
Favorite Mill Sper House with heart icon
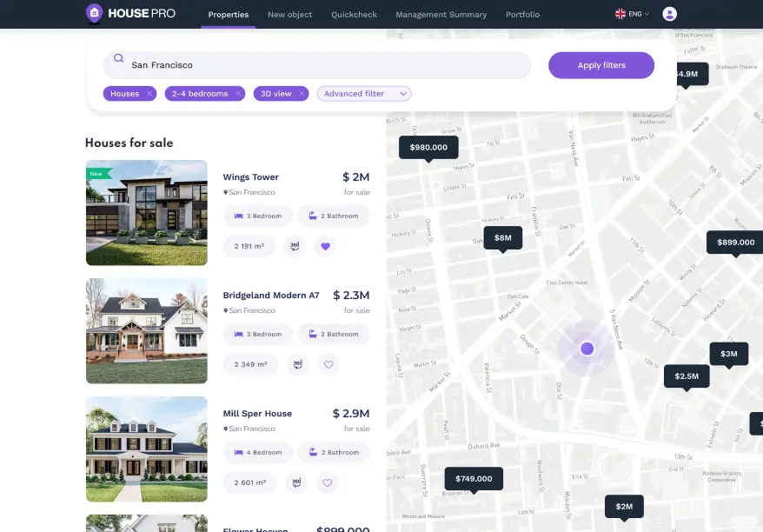327,482
